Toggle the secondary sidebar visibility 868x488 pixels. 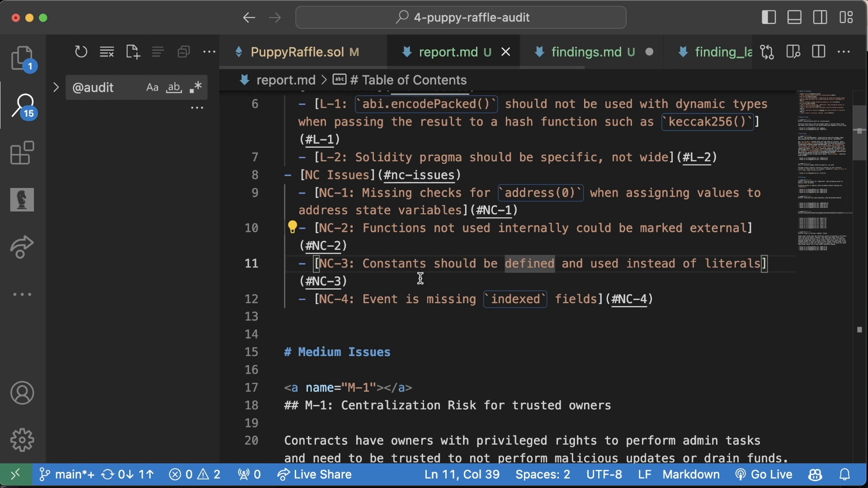(x=820, y=18)
